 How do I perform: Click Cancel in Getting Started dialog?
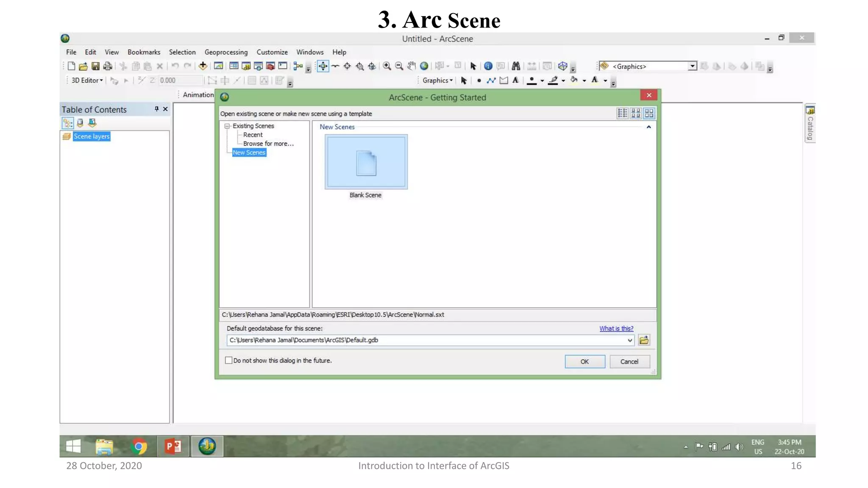point(629,362)
